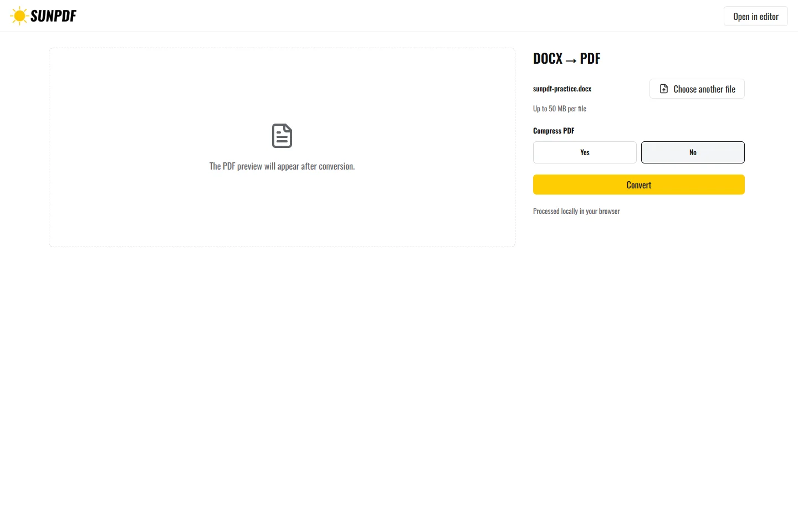Click the Up to 50 MB per file note
The image size is (798, 532).
[560, 109]
